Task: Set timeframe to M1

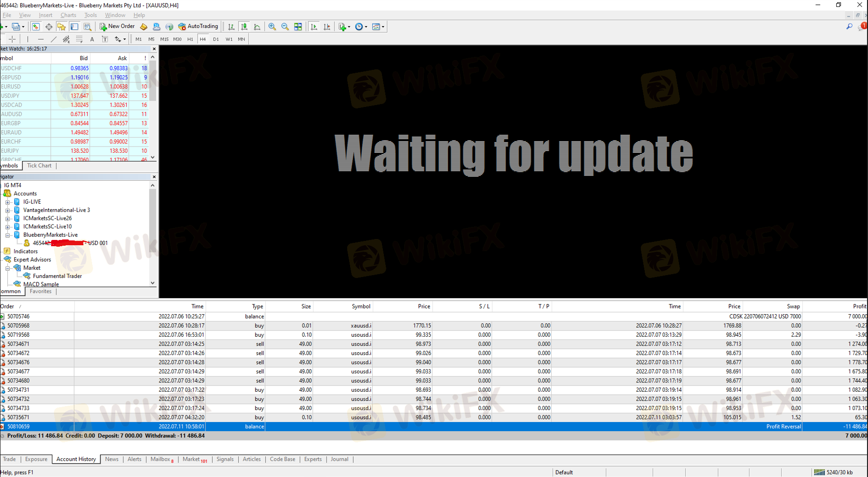Action: (x=138, y=39)
